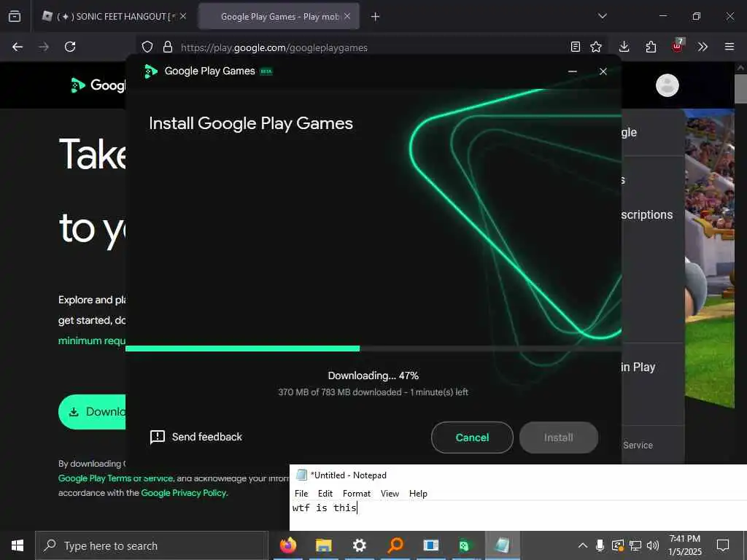Expand the list all tabs dropdown

(x=602, y=16)
